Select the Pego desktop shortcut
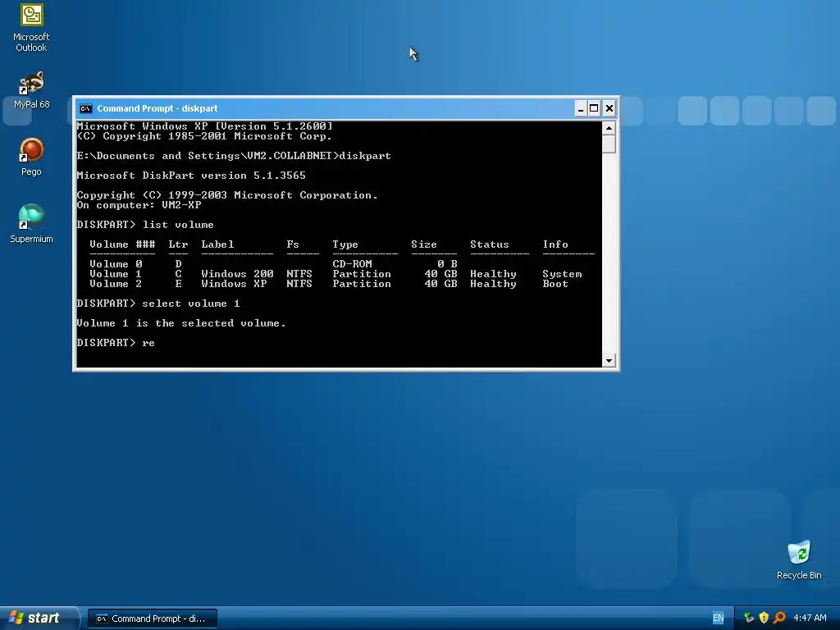Viewport: 840px width, 630px height. coord(31,157)
